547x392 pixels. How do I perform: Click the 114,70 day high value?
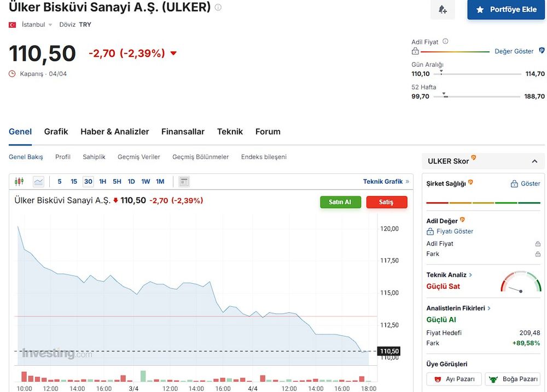(535, 74)
